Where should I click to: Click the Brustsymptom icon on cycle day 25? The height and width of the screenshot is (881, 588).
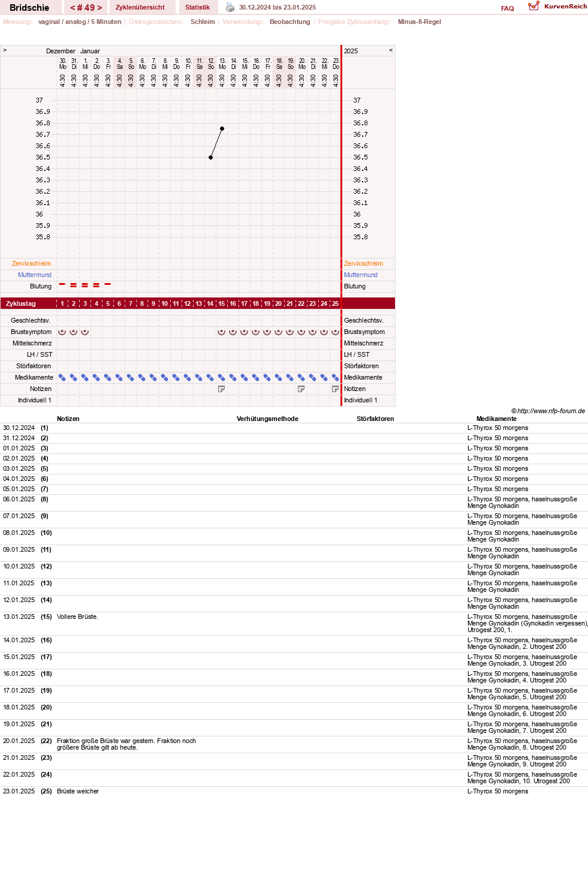click(x=335, y=332)
